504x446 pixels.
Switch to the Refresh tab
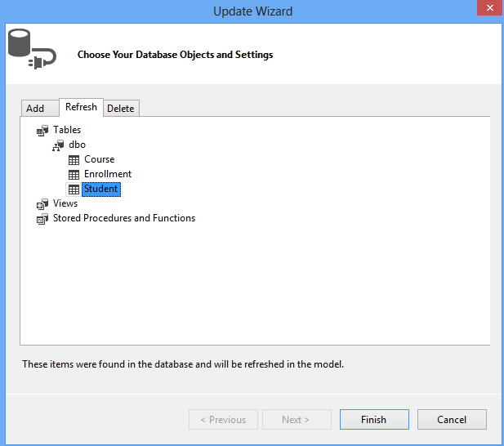81,107
